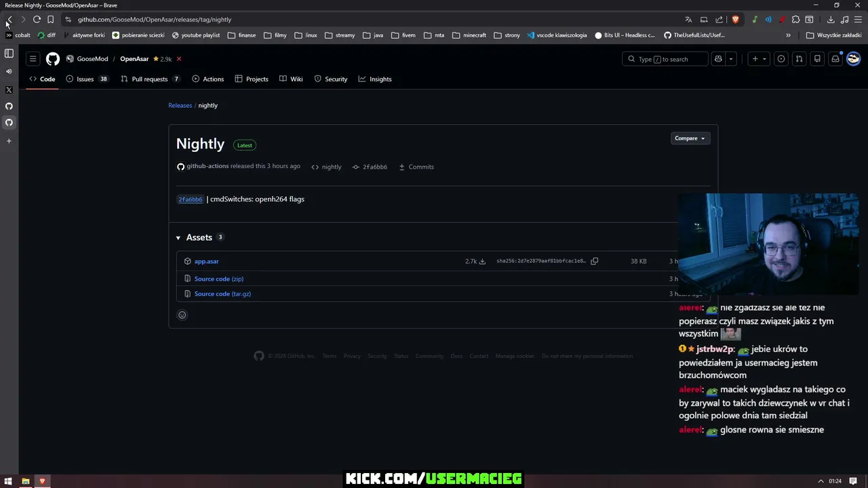Open the puzzle-piece extensions menu
Screen dimensions: 868x488
click(x=796, y=20)
